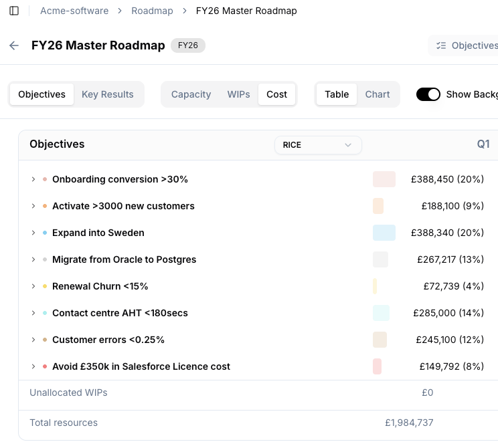Click the yellow dot beside Renewal Churn
The image size is (498, 448).
pyautogui.click(x=45, y=286)
